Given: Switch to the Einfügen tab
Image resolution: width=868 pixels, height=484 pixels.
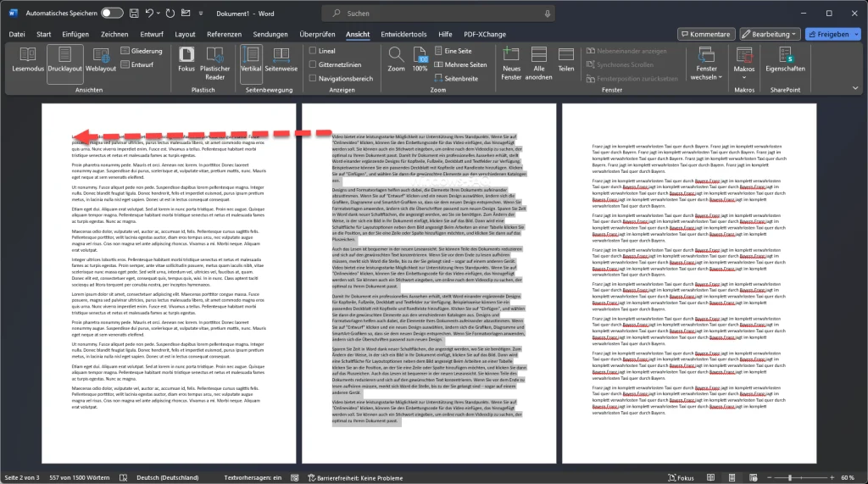Looking at the screenshot, I should coord(75,35).
